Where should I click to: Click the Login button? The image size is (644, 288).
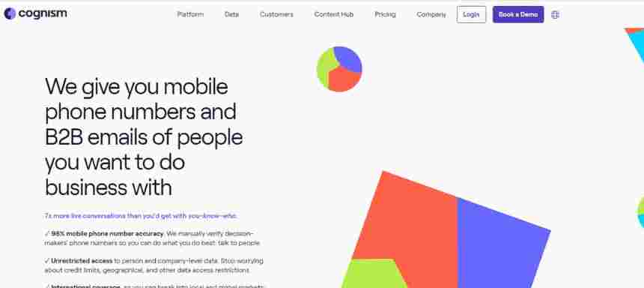click(x=471, y=14)
